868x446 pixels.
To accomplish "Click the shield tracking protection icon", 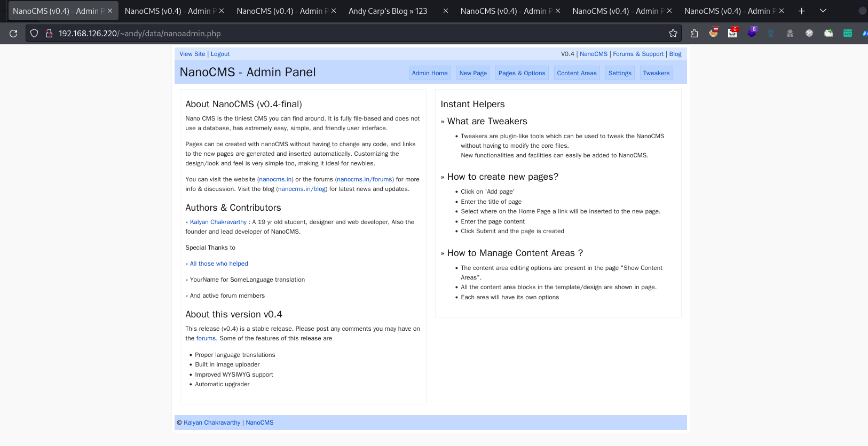I will click(x=34, y=33).
